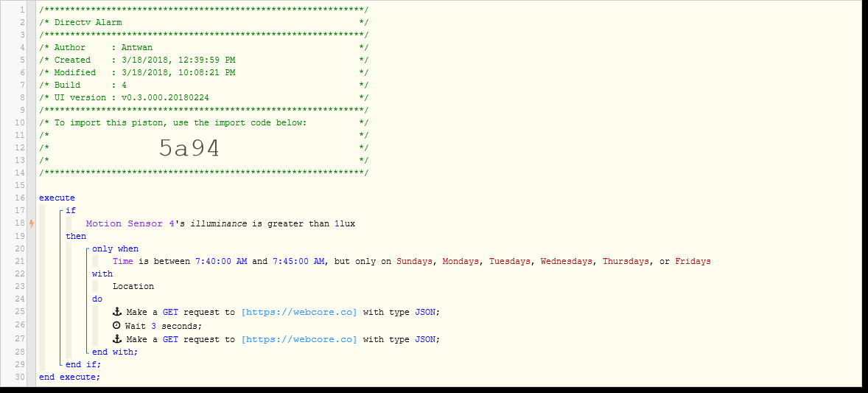Click the Created date comment line
This screenshot has width=868, height=393.
pyautogui.click(x=203, y=60)
